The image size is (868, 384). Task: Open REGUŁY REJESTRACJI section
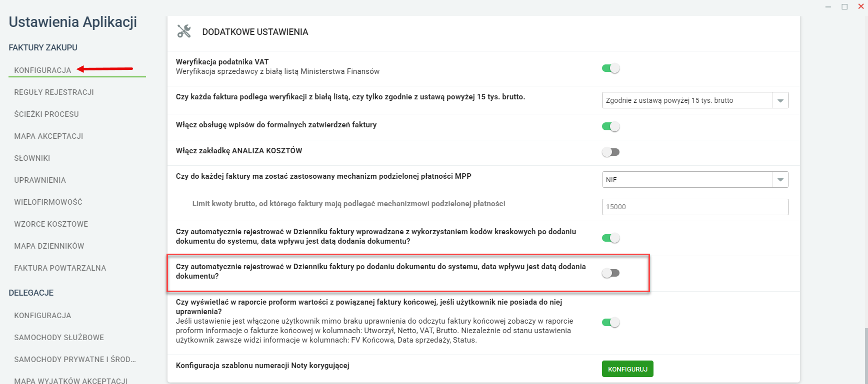54,92
